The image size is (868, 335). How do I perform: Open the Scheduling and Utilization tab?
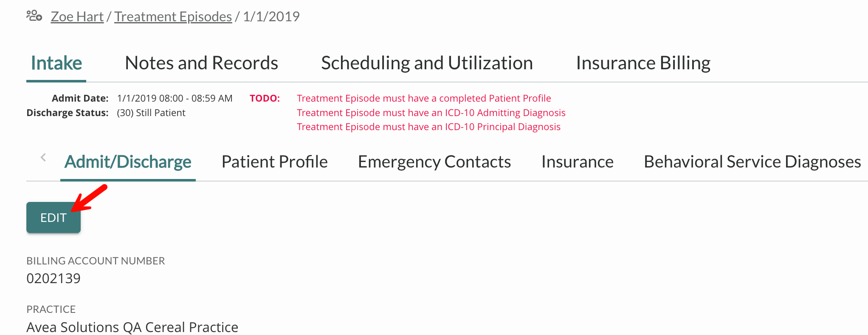click(427, 62)
